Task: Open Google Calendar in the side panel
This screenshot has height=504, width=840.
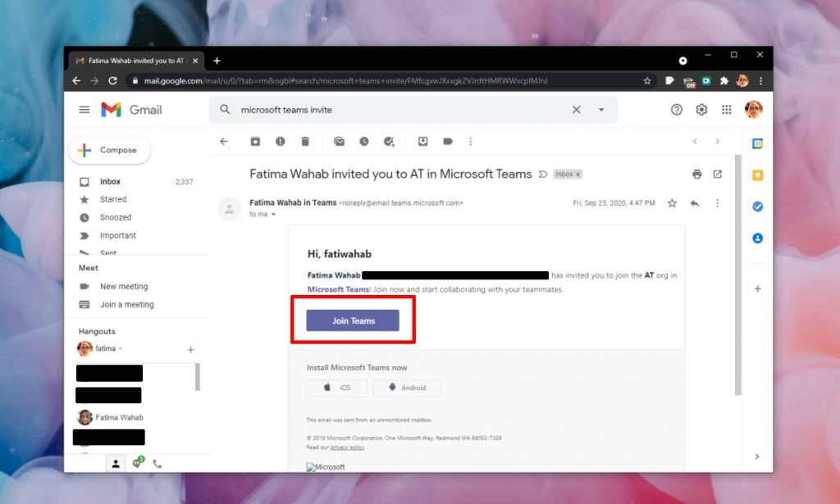Action: 757,145
